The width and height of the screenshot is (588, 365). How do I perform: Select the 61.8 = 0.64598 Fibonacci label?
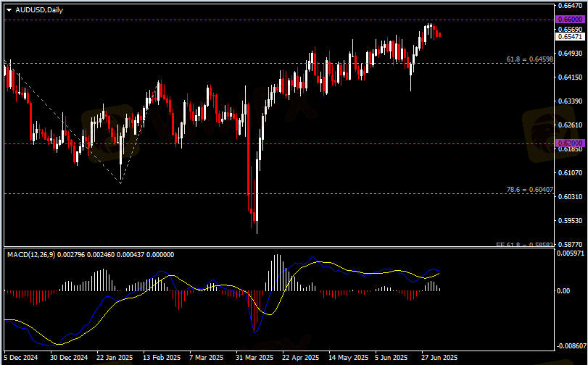click(x=529, y=59)
